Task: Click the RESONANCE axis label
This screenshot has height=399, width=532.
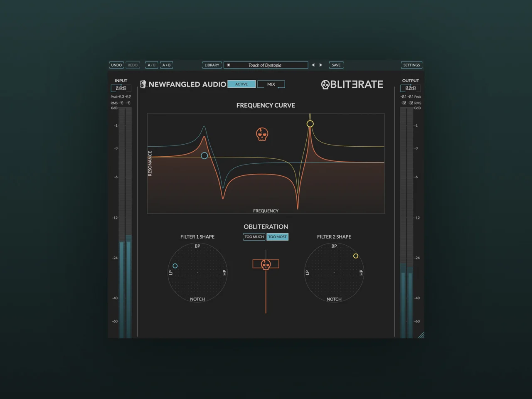Action: (x=150, y=163)
